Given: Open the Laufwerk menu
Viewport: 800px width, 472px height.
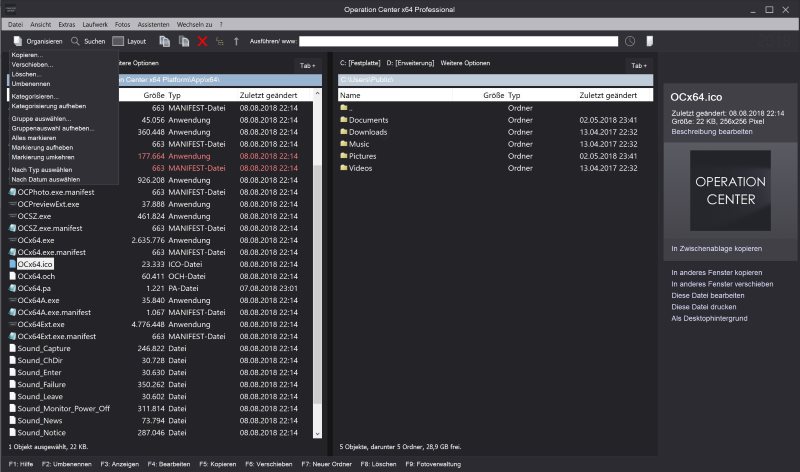Looking at the screenshot, I should tap(95, 24).
